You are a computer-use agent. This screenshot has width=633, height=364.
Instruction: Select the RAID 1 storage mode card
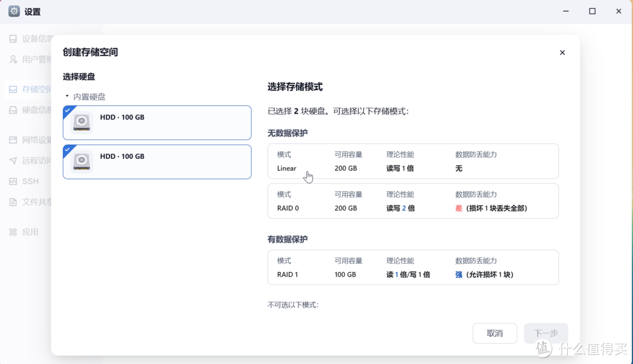413,267
